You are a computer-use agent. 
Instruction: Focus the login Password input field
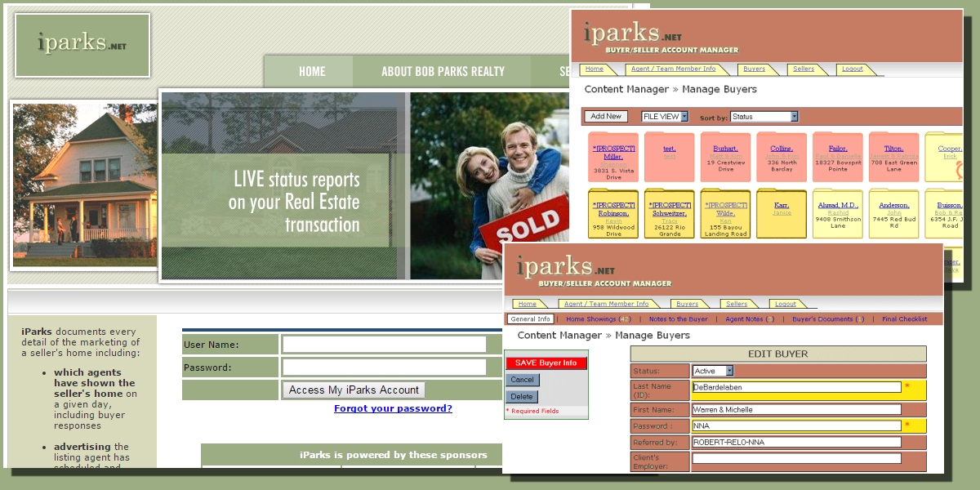[x=385, y=367]
